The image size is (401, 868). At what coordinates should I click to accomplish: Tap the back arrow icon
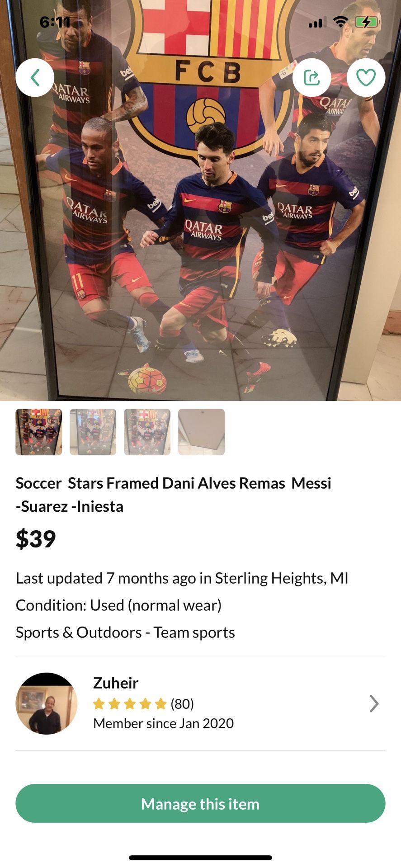(35, 78)
